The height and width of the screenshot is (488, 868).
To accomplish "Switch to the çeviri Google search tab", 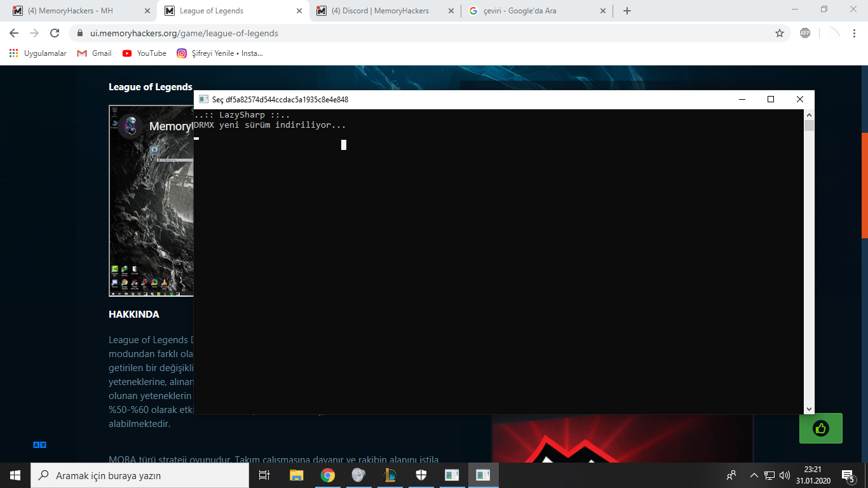I will [x=537, y=11].
